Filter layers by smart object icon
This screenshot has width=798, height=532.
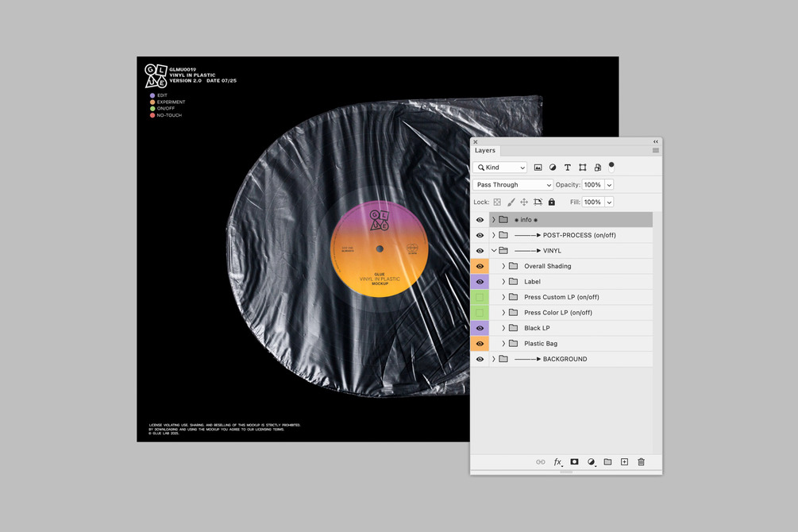[x=597, y=168]
